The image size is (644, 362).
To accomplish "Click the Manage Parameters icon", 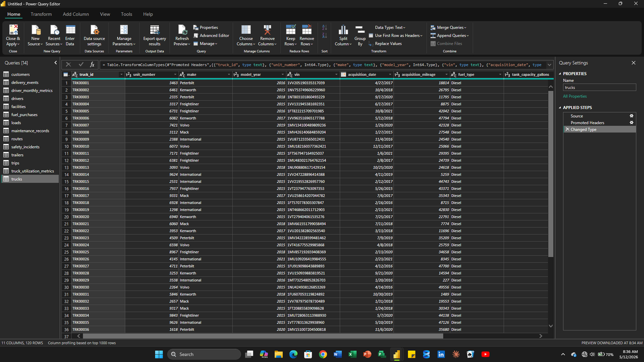I will (x=124, y=29).
